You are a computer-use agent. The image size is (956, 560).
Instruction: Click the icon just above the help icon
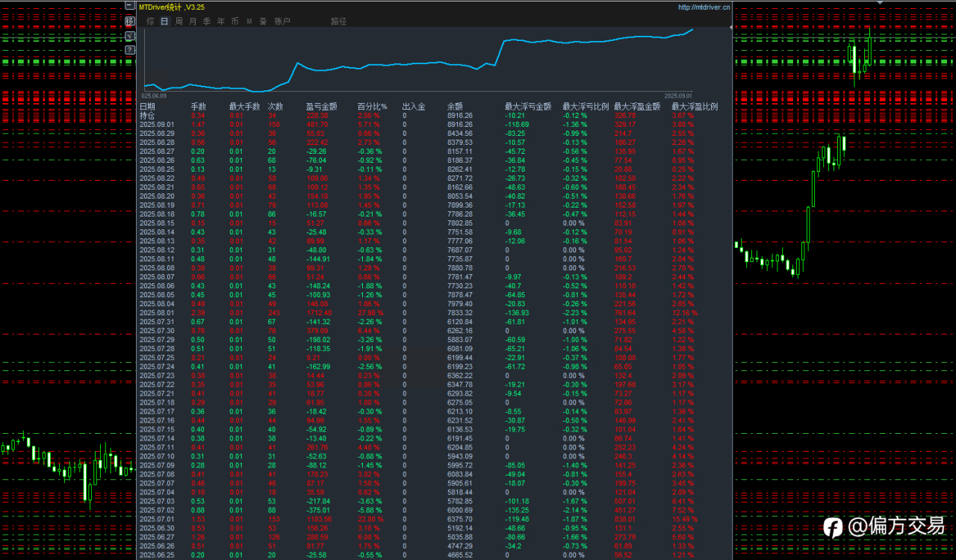pos(130,36)
